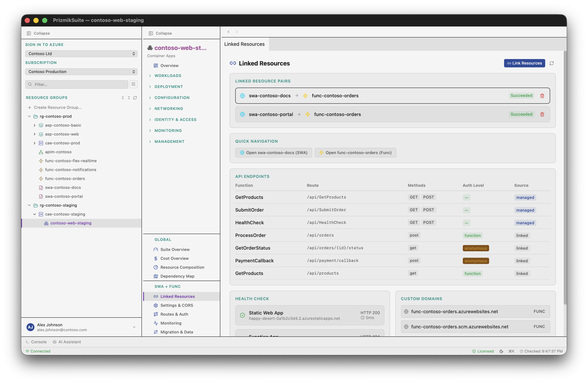
Task: Collapse the rg-contoso-staging group
Action: [29, 205]
